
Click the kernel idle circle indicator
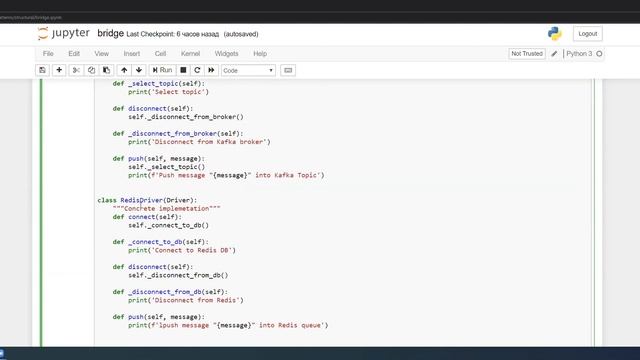tap(599, 53)
